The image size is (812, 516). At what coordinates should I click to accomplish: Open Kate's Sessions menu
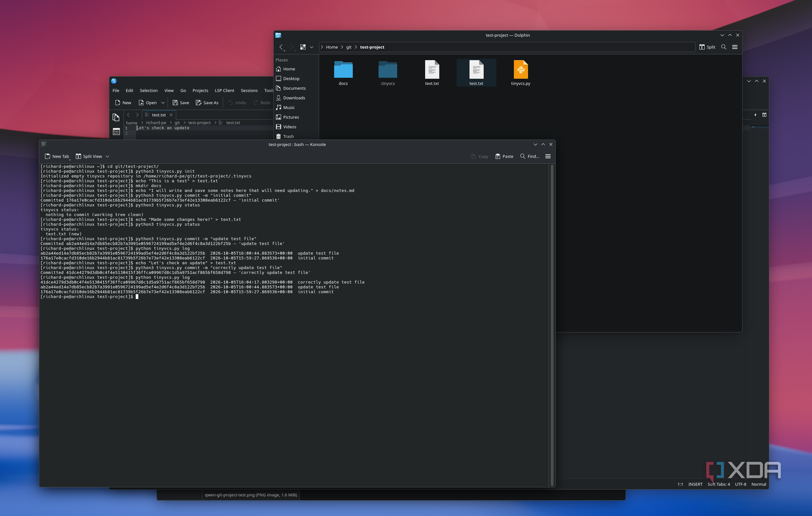249,91
